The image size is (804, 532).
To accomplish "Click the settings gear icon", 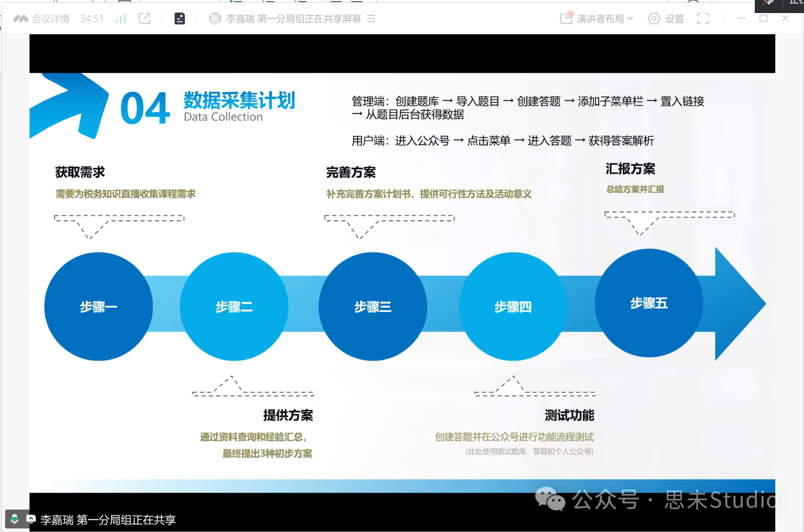I will (654, 18).
